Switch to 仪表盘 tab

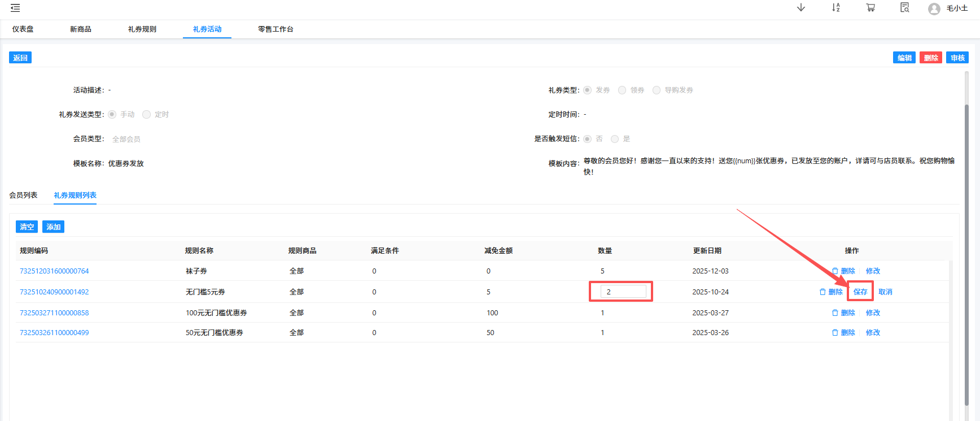click(x=23, y=29)
